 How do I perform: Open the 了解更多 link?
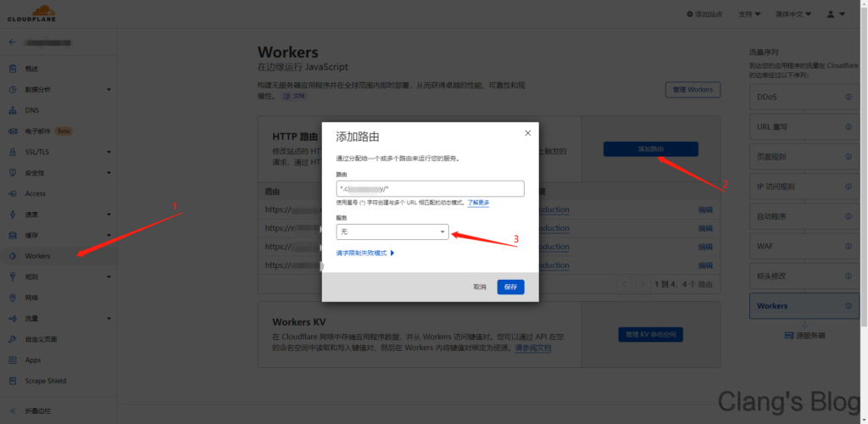point(478,203)
